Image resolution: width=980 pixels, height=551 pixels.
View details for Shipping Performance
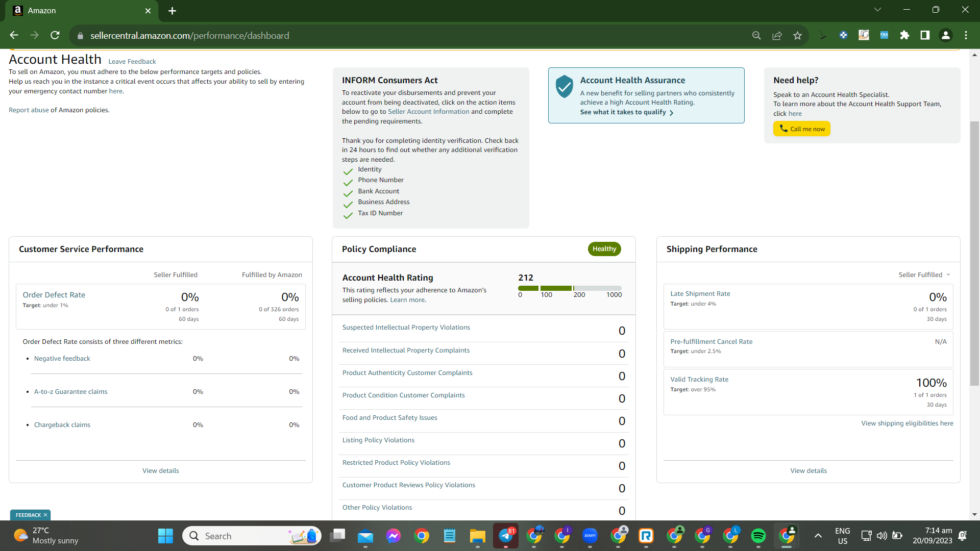click(808, 471)
